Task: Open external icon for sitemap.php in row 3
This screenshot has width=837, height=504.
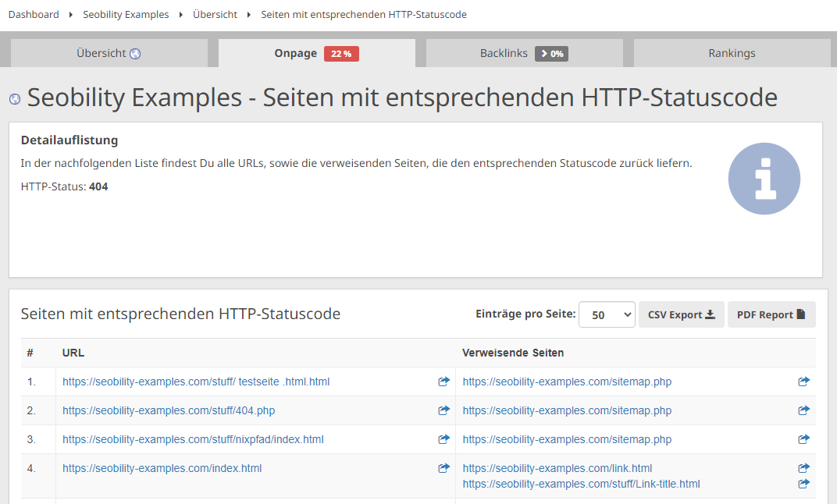Action: click(804, 439)
